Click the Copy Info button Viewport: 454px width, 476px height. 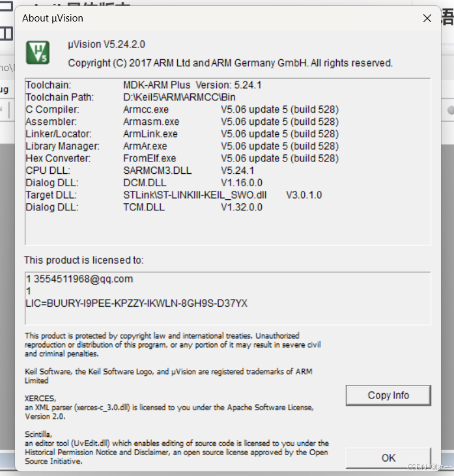tap(388, 395)
